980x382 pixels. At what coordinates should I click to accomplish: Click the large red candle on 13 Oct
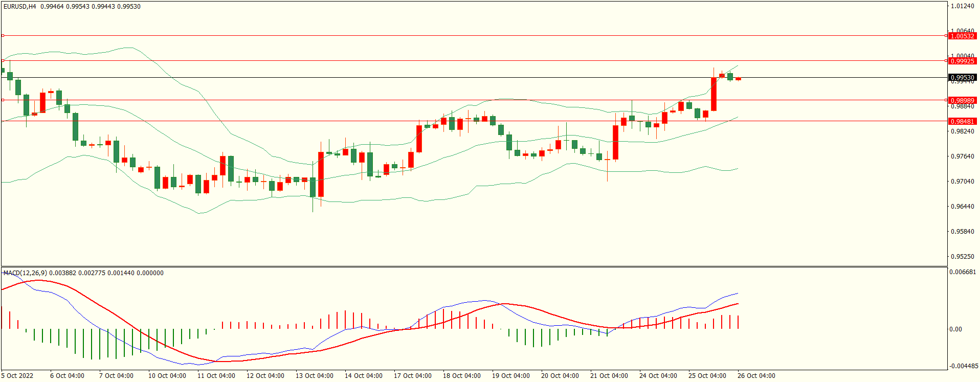(x=321, y=174)
